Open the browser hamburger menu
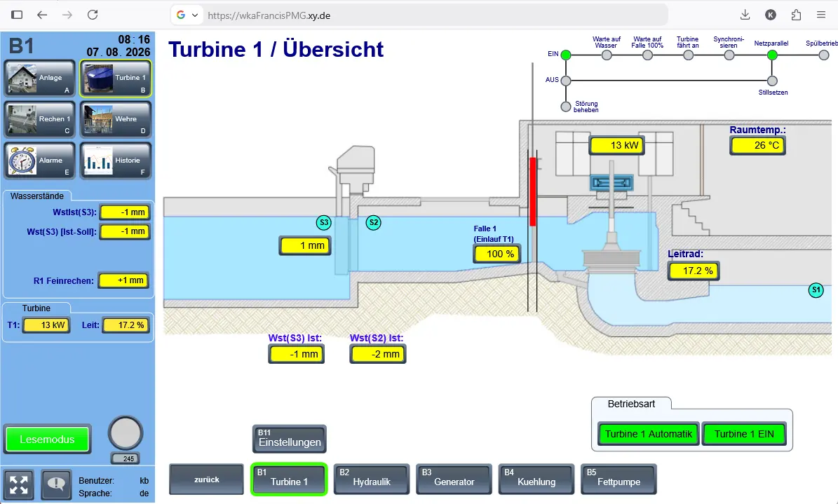 (821, 15)
